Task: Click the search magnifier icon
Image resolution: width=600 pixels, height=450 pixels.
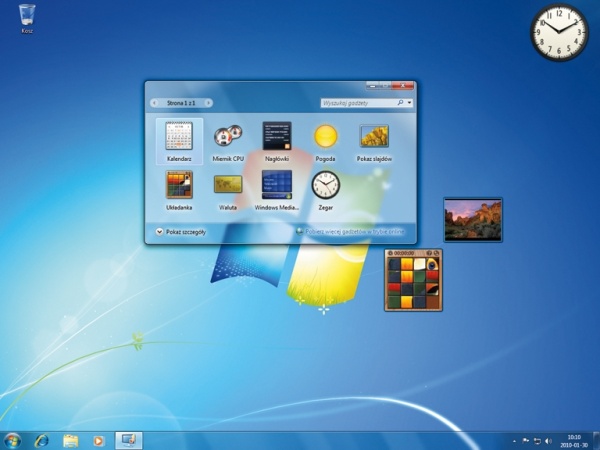Action: pyautogui.click(x=401, y=103)
